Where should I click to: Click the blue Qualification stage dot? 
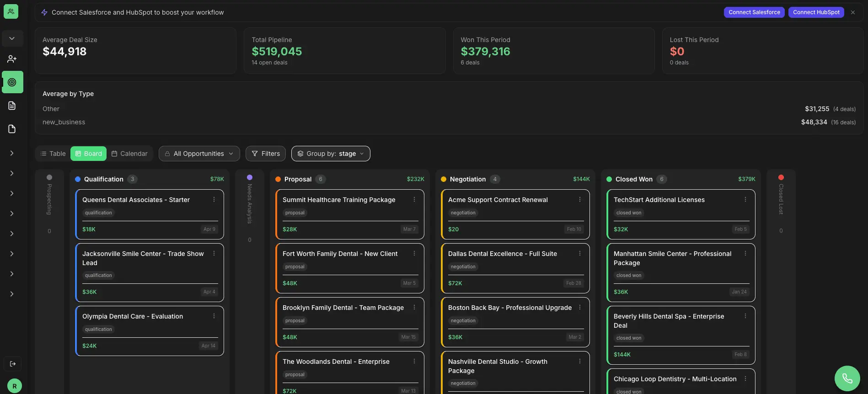(x=78, y=179)
